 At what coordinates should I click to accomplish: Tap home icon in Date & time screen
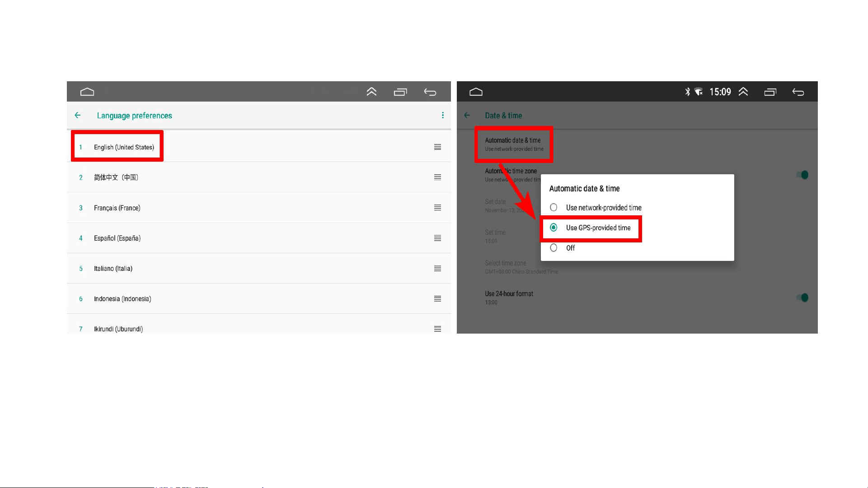pos(476,92)
